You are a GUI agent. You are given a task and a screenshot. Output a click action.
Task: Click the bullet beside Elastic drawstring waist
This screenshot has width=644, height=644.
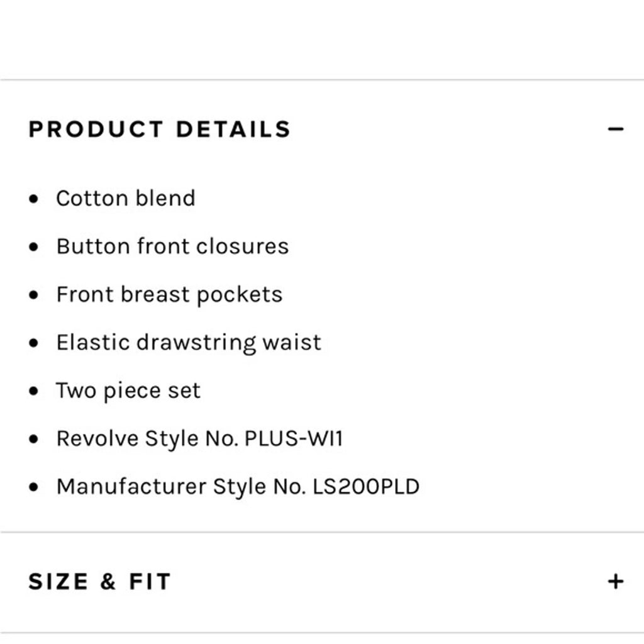pos(34,343)
